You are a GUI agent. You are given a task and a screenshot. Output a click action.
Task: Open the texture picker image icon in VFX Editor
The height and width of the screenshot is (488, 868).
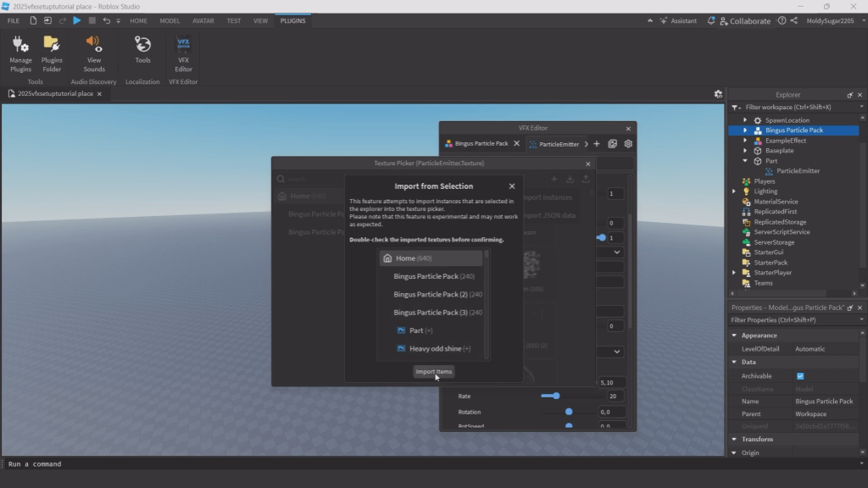click(x=612, y=144)
